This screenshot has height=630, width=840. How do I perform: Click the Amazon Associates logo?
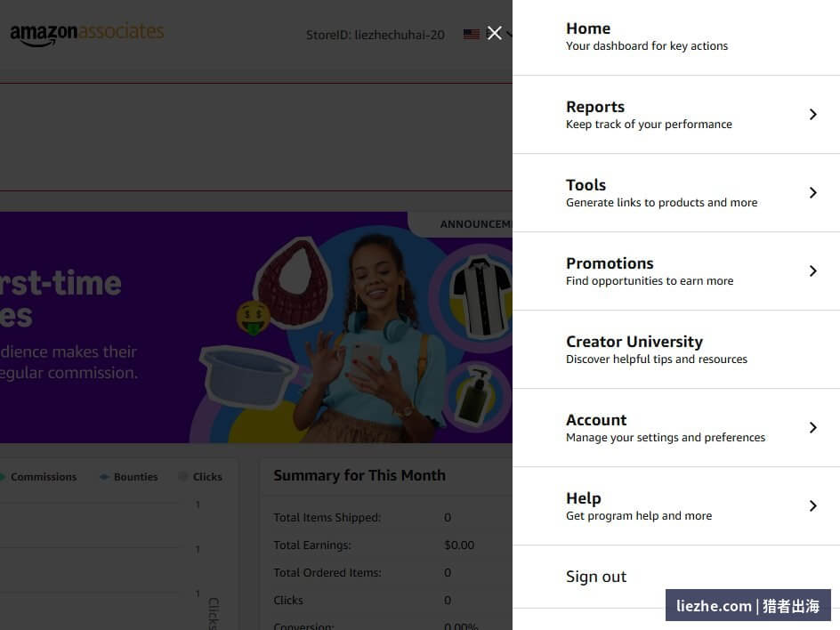pos(87,34)
